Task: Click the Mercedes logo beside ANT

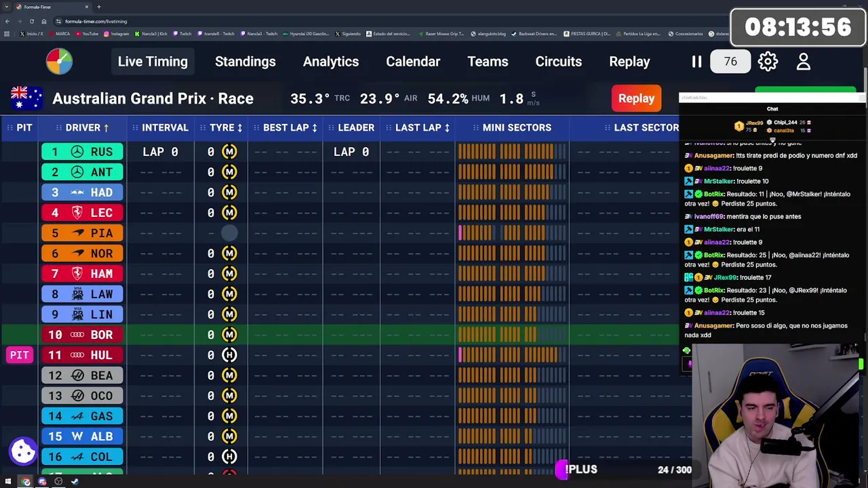Action: coord(77,172)
